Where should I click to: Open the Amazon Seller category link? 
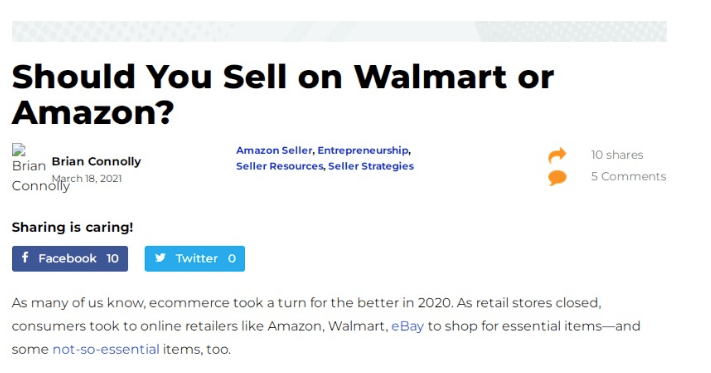point(274,150)
